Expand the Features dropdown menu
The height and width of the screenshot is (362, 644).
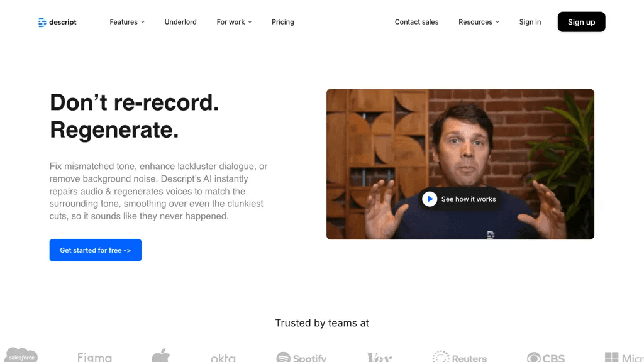(127, 22)
